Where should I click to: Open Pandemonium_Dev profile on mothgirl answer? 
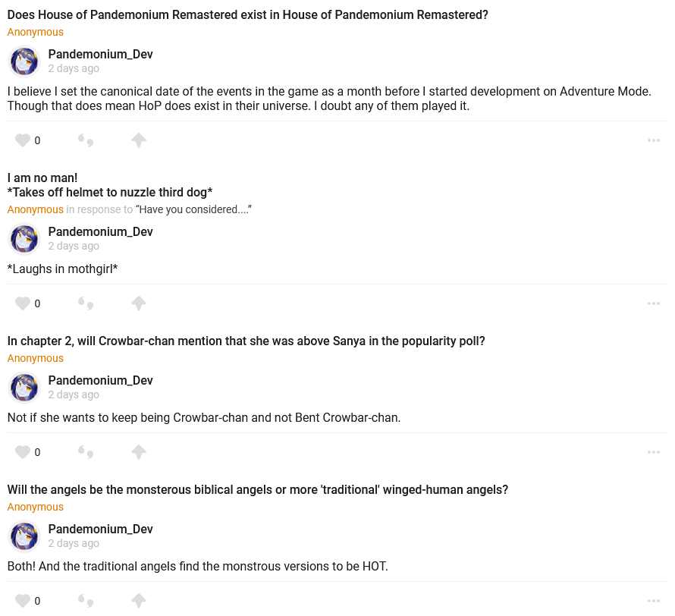(100, 232)
